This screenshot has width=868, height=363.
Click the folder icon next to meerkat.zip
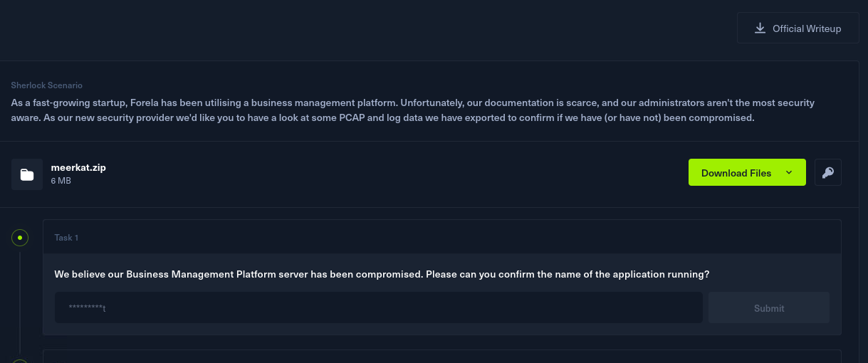click(27, 174)
